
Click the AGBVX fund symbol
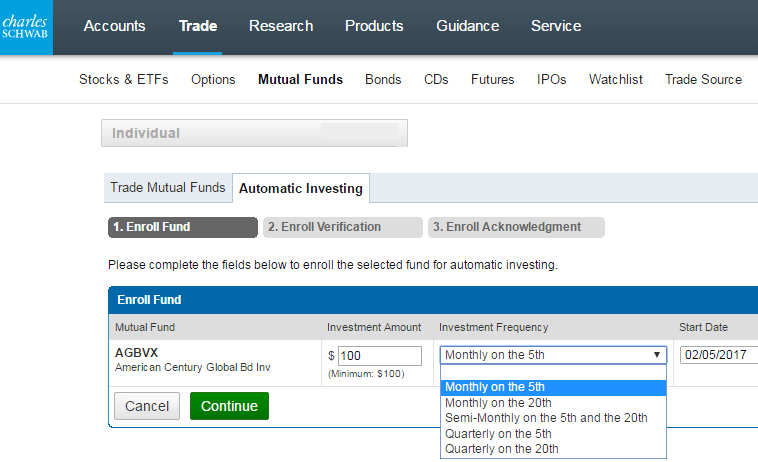[136, 353]
